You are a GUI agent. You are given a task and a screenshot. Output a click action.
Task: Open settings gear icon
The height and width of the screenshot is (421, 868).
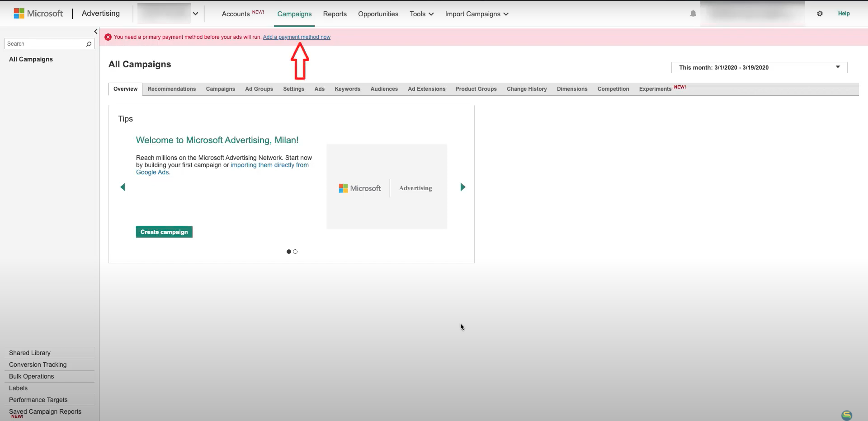tap(820, 14)
